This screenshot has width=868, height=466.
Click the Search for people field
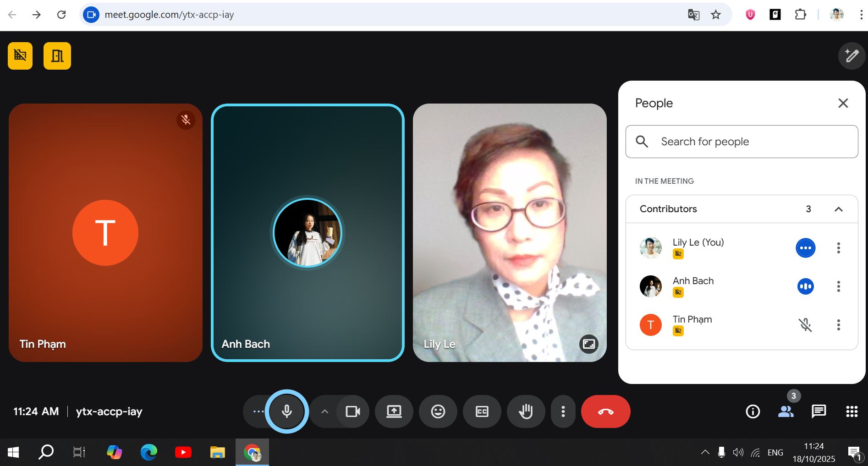point(742,142)
